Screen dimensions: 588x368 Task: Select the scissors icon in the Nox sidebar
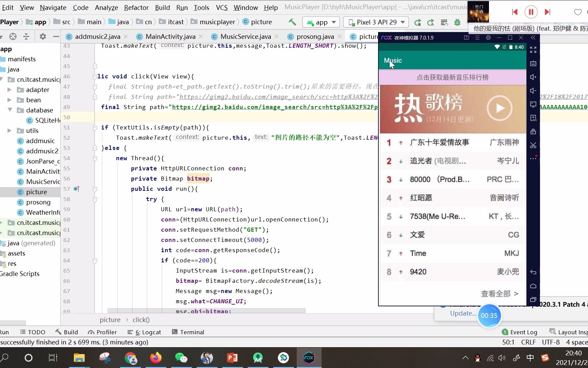click(x=533, y=145)
